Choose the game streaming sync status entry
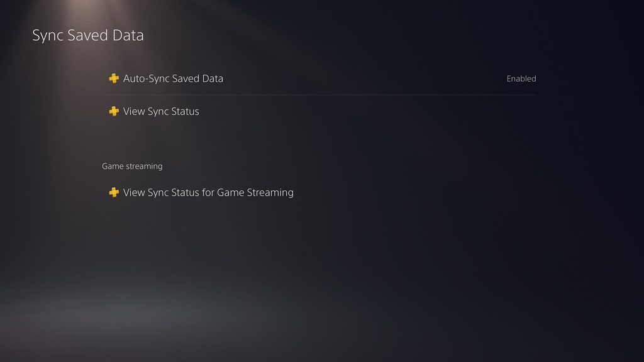The width and height of the screenshot is (644, 362). pyautogui.click(x=321, y=192)
